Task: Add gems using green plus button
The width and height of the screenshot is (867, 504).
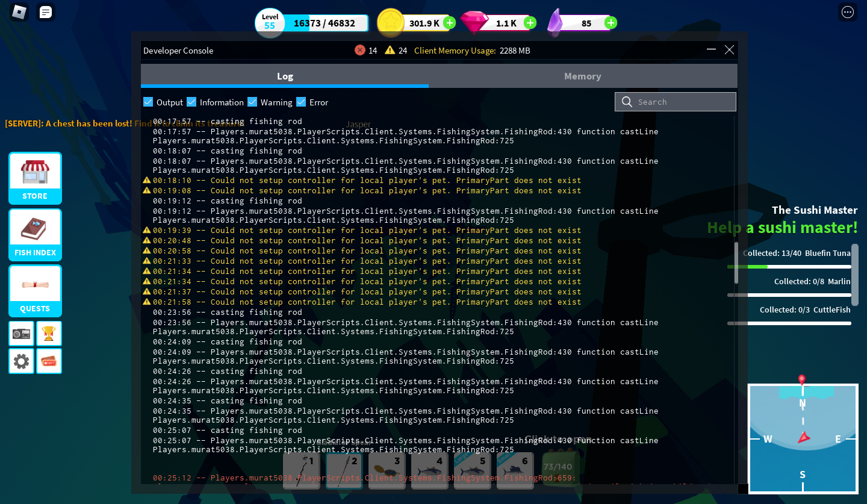Action: [x=530, y=23]
